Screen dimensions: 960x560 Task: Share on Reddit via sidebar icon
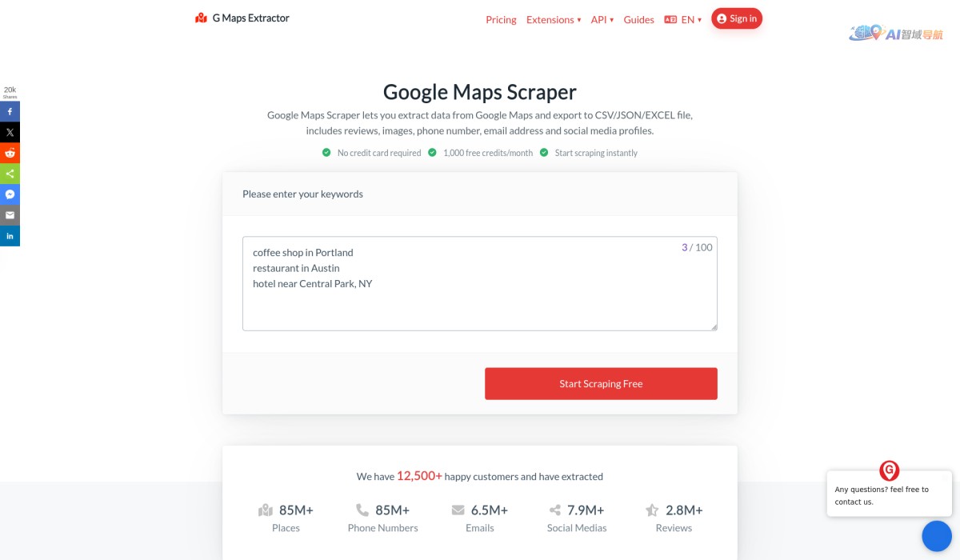coord(10,153)
